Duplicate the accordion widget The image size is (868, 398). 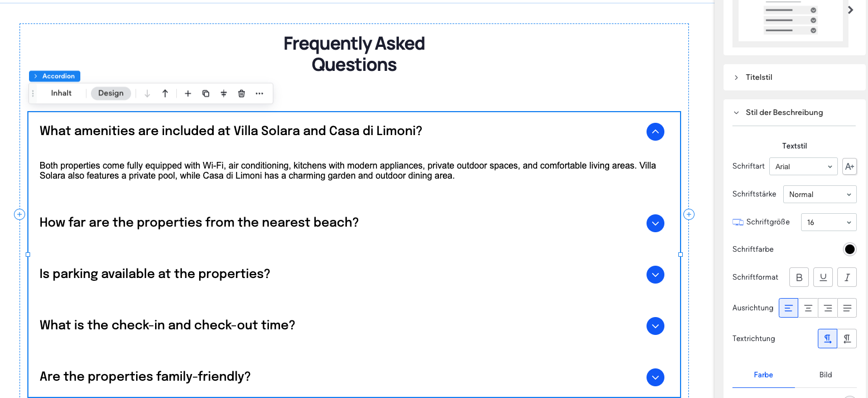[x=206, y=94]
